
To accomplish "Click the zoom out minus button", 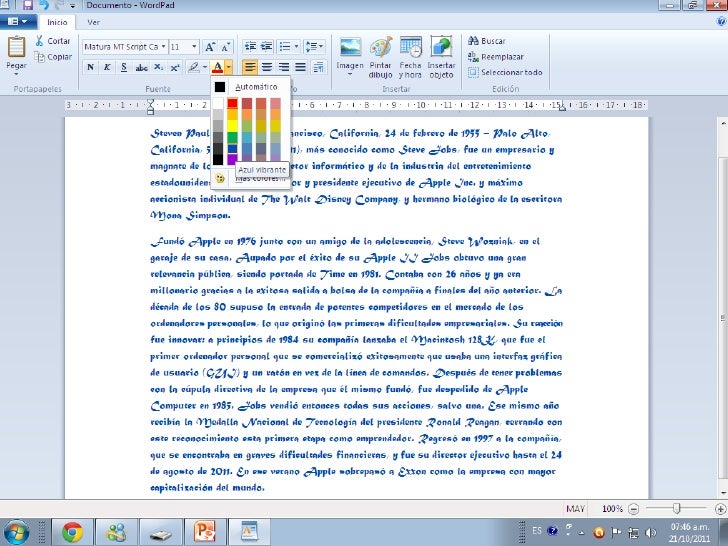I will pyautogui.click(x=633, y=509).
